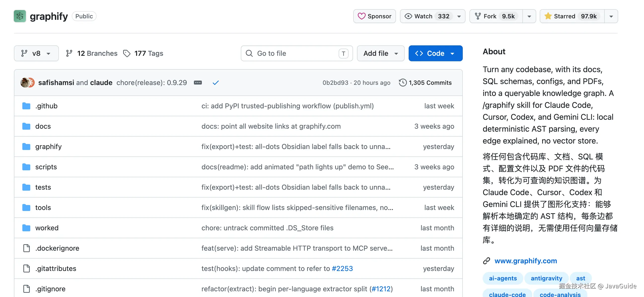
Task: Click the Watch eye icon
Action: tap(408, 16)
